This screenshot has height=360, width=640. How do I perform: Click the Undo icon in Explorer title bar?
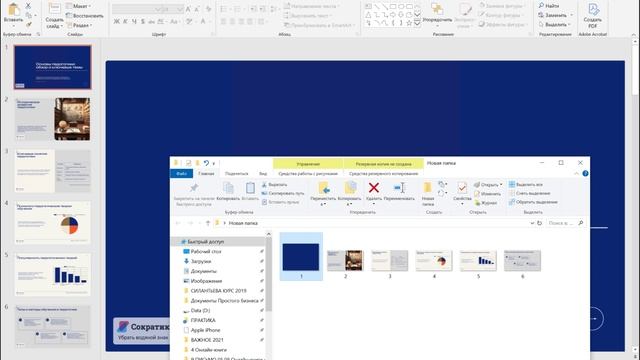point(207,163)
